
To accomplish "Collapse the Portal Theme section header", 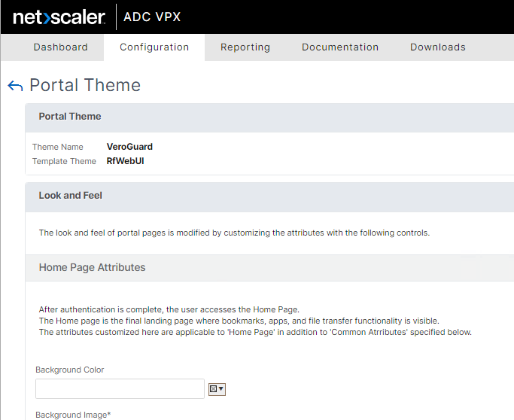I will point(70,117).
